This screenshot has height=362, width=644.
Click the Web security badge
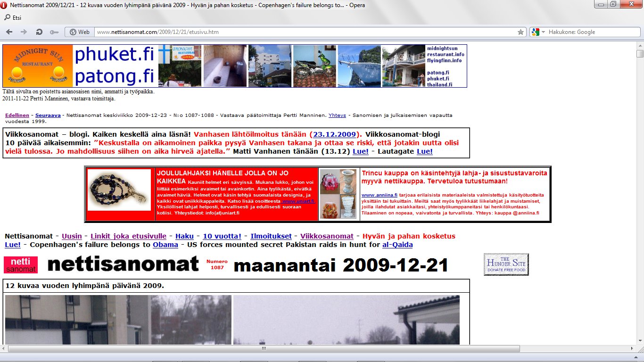[x=80, y=32]
